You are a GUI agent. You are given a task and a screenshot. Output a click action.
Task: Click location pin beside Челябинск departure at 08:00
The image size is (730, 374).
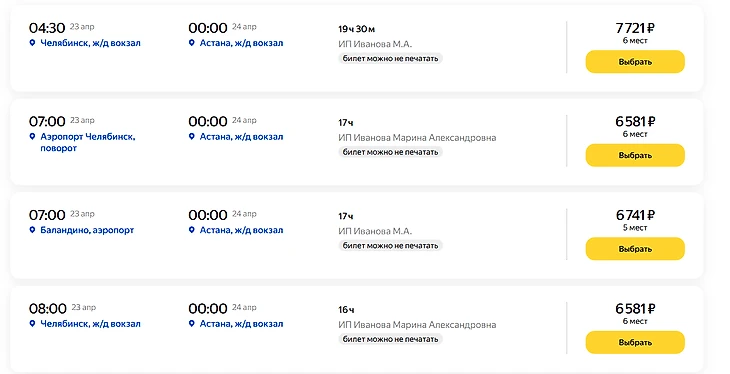[32, 324]
